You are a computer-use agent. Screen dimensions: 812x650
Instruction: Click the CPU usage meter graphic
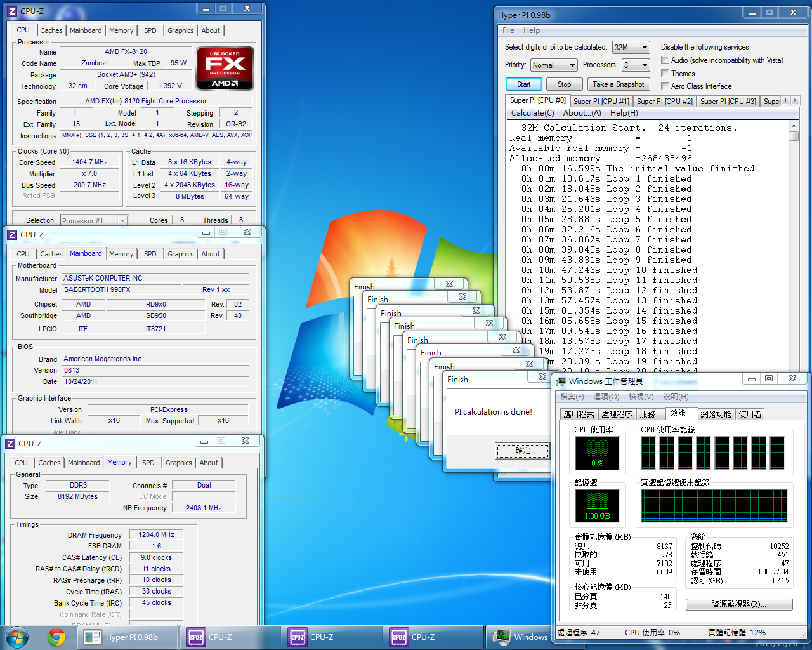[x=597, y=453]
